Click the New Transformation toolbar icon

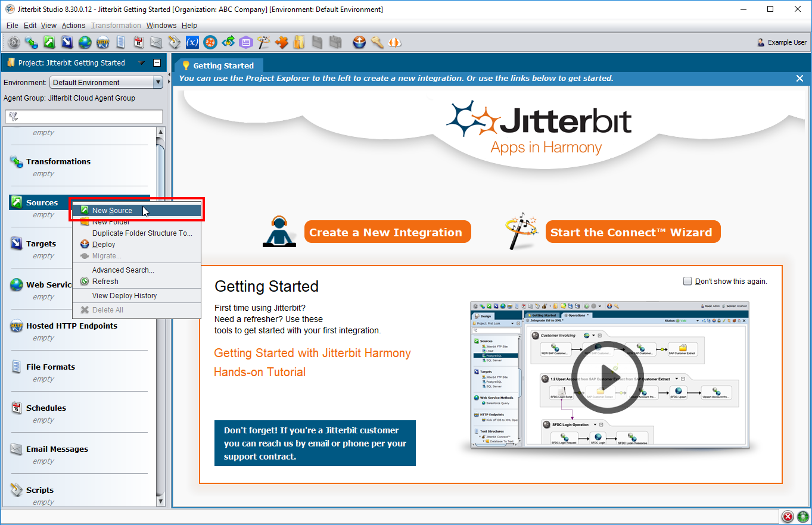click(31, 42)
